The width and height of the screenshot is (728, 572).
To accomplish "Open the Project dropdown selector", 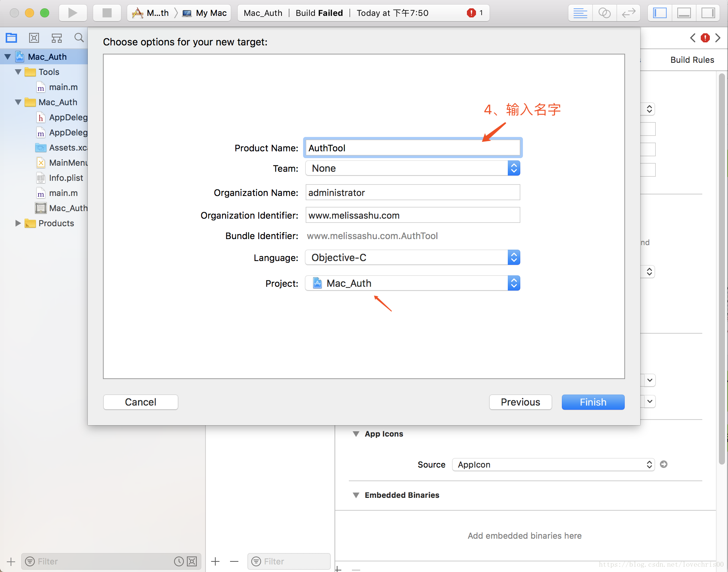I will (513, 283).
